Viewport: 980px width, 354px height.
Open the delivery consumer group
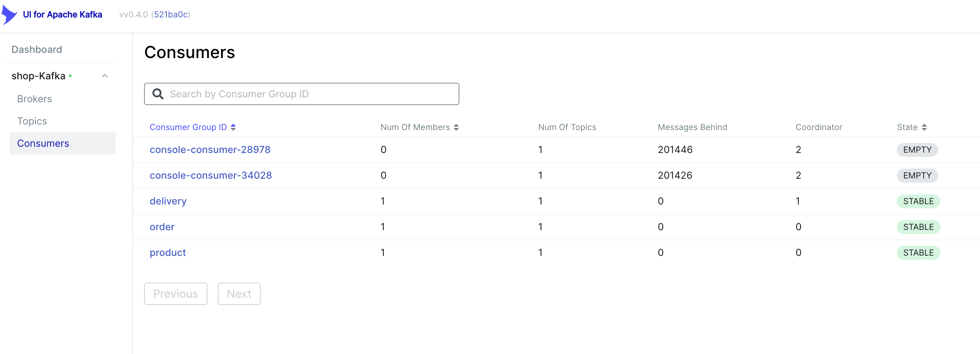(168, 201)
